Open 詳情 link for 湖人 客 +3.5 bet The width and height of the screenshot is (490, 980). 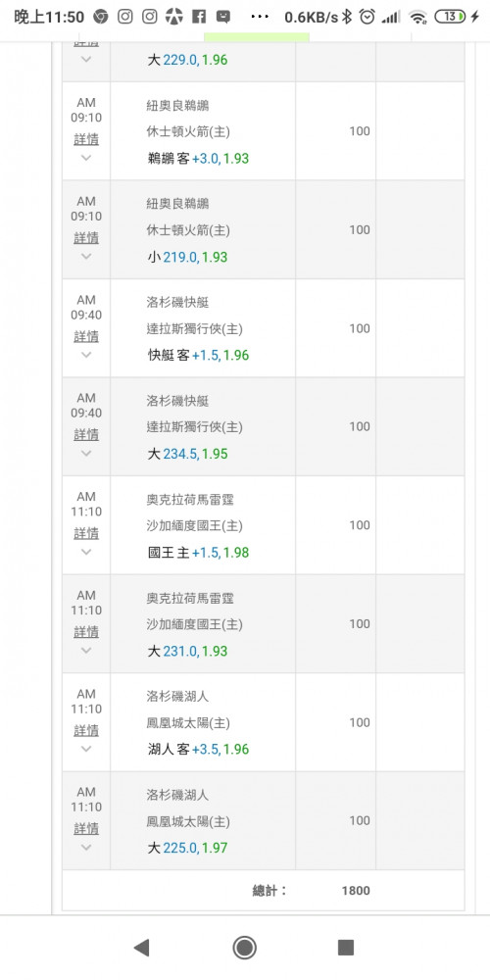pyautogui.click(x=86, y=730)
